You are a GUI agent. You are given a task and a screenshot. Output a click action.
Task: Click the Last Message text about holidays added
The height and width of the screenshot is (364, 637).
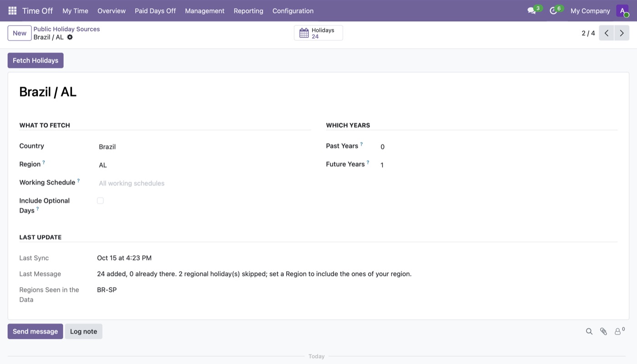pos(254,274)
